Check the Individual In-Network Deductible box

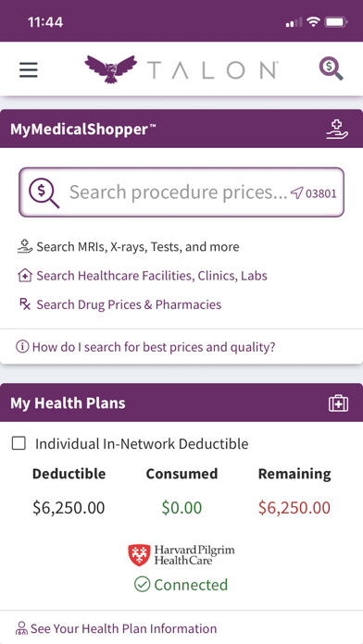click(19, 443)
